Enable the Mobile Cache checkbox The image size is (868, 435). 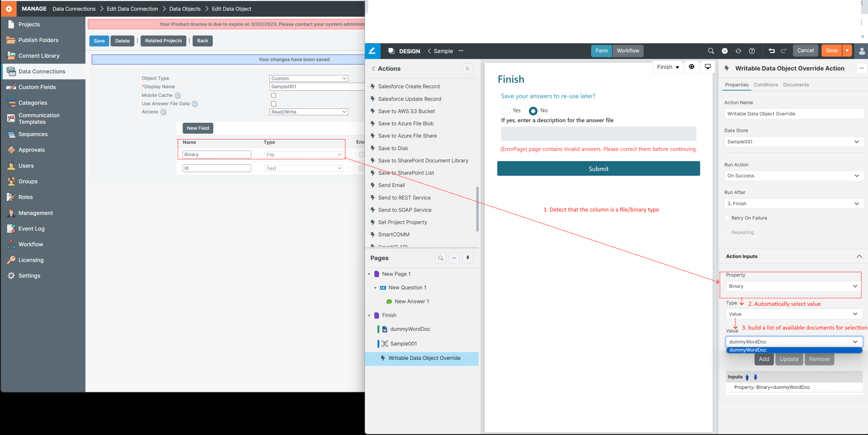click(274, 96)
